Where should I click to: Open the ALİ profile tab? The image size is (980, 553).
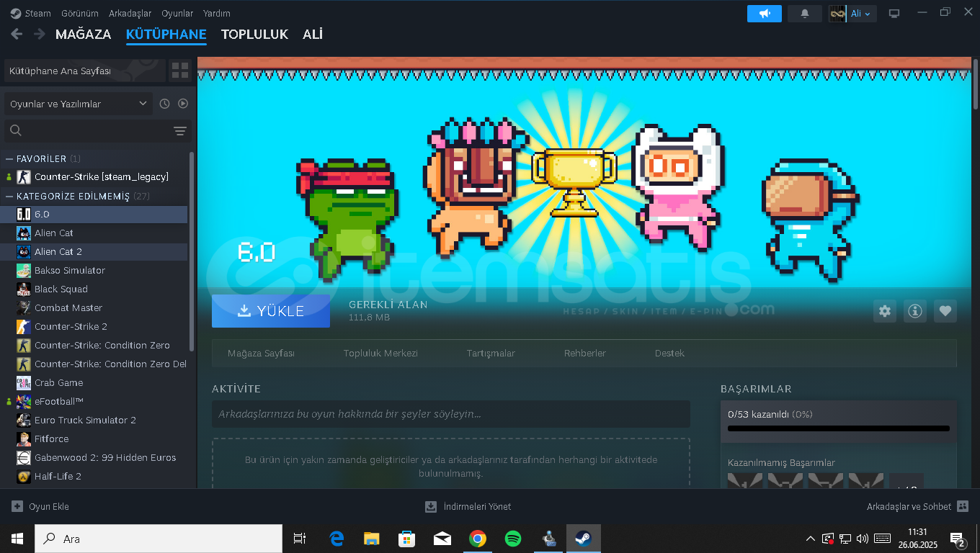click(x=313, y=34)
